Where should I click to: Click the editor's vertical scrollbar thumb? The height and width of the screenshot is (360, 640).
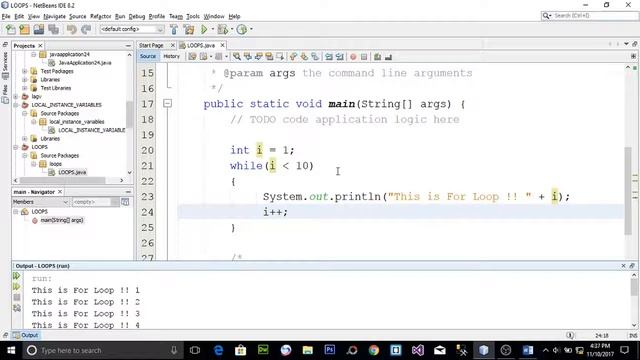click(628, 191)
